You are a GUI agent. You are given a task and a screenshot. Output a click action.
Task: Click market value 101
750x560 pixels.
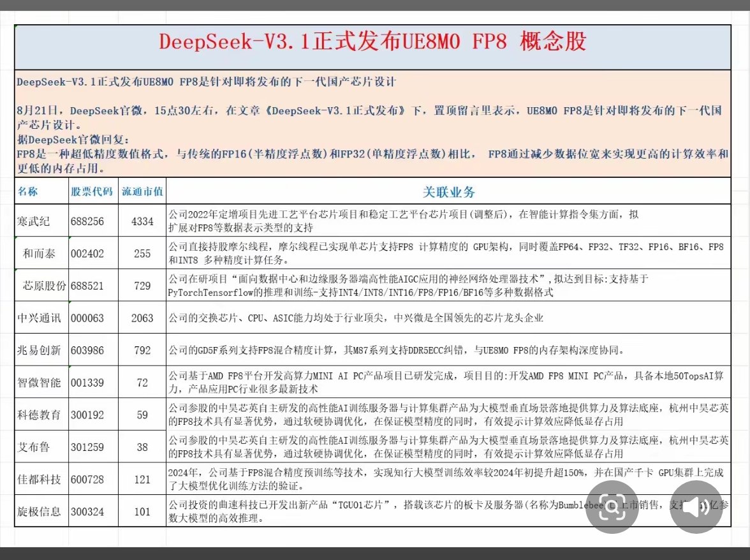[143, 512]
